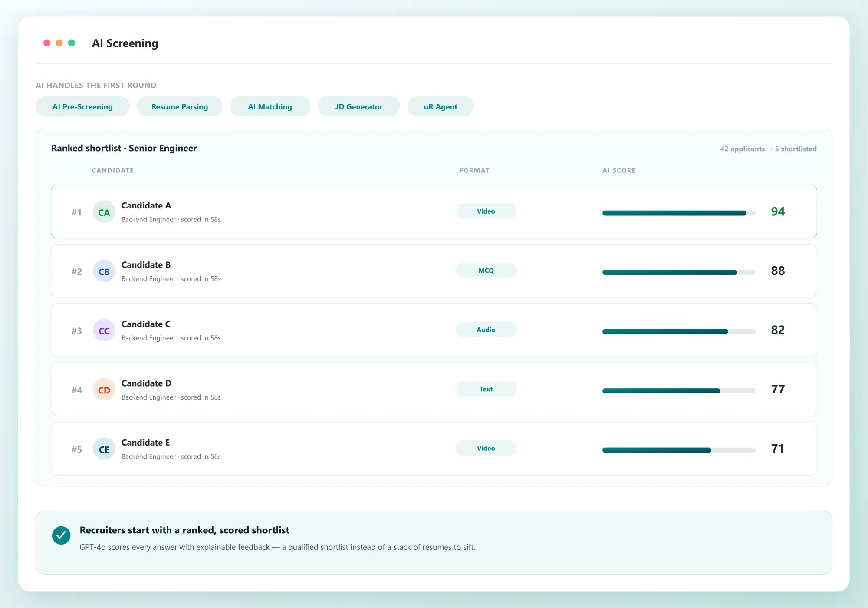Click the #4 rank label
The height and width of the screenshot is (608, 868).
click(77, 390)
